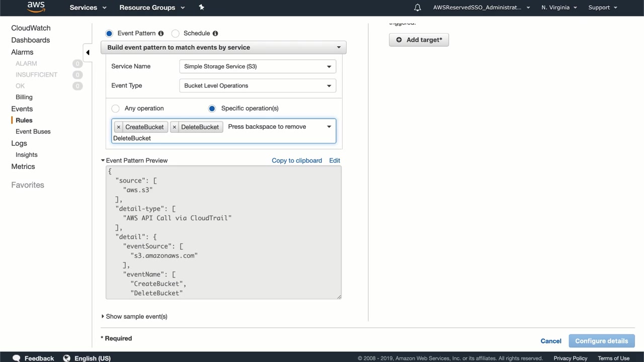The image size is (644, 362).
Task: Select the Schedule radio button
Action: coord(176,33)
